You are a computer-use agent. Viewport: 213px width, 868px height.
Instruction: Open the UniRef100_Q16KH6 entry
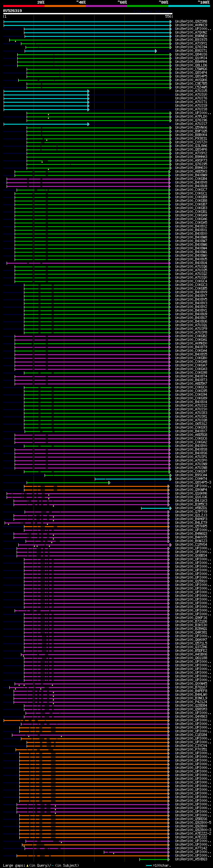point(191,494)
